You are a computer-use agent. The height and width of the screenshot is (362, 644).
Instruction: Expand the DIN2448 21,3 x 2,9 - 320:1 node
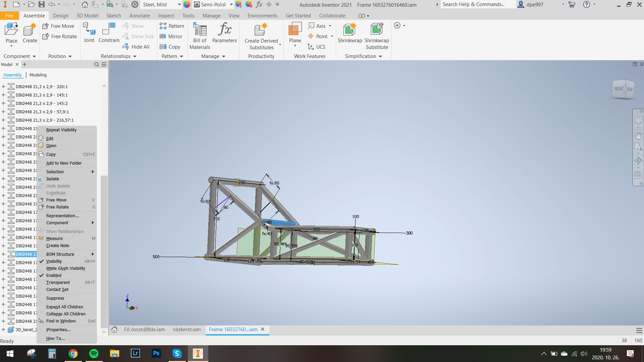point(3,86)
